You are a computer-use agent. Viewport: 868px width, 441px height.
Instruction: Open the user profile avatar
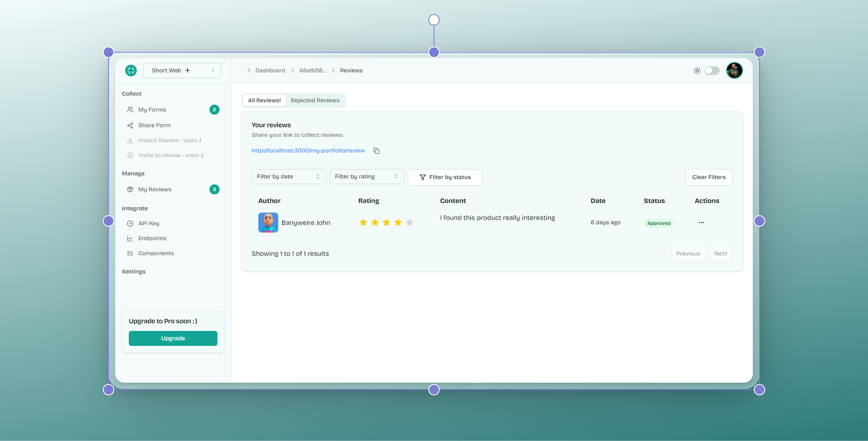pos(734,70)
